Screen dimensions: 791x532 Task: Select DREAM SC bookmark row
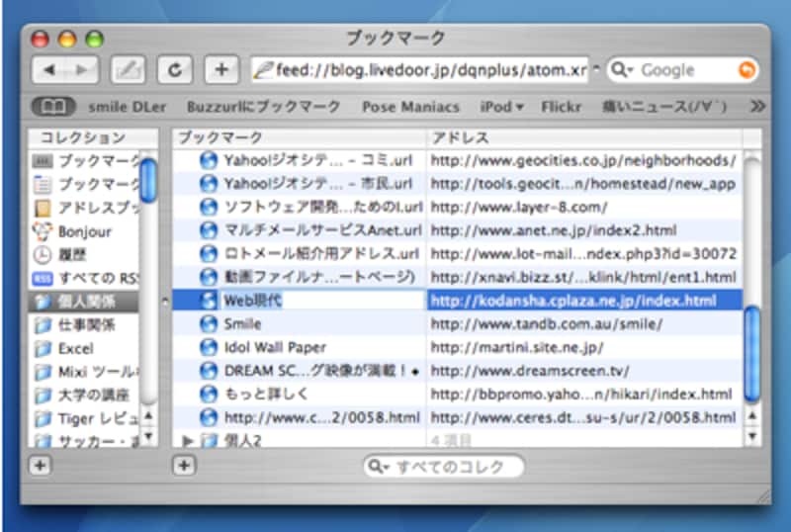[457, 371]
